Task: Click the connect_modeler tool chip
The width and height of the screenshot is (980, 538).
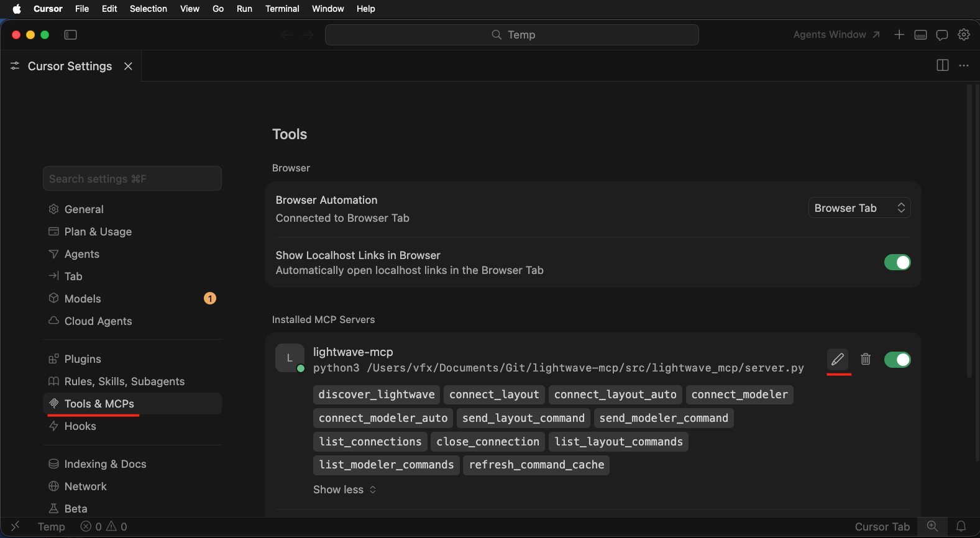Action: [740, 394]
